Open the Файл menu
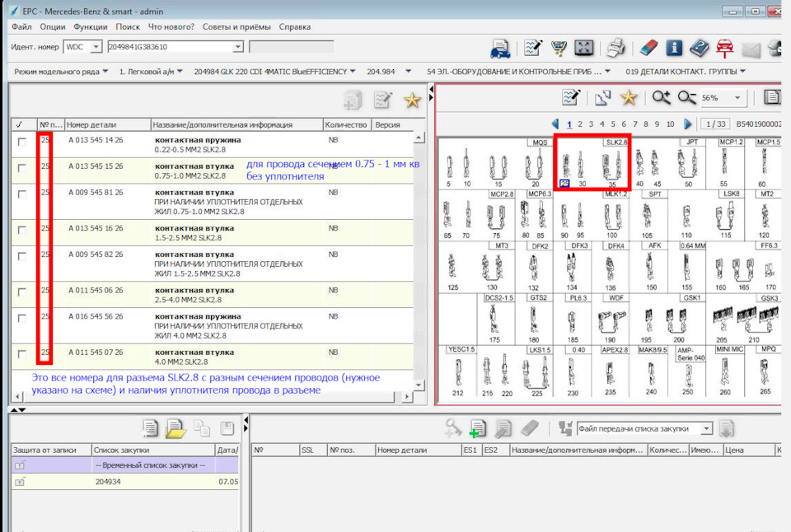Image resolution: width=791 pixels, height=532 pixels. coord(22,26)
